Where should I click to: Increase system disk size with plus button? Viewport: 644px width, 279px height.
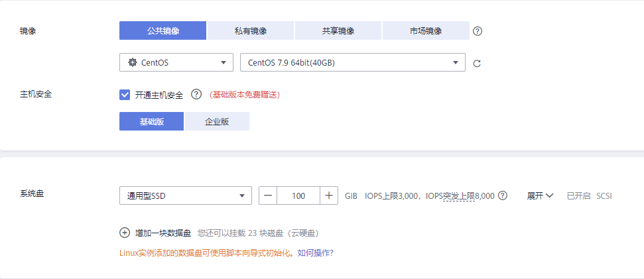[x=329, y=195]
